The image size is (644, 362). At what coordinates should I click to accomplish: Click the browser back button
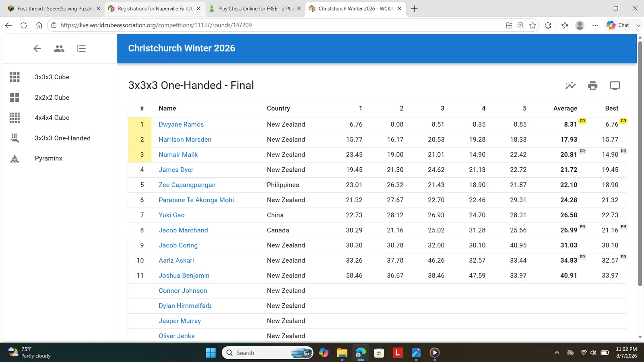pos(8,25)
